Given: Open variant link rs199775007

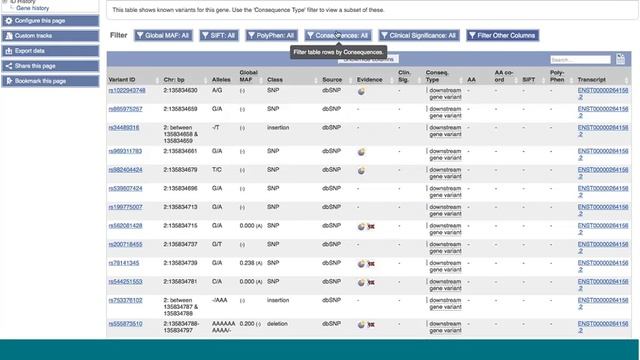Looking at the screenshot, I should coord(125,207).
